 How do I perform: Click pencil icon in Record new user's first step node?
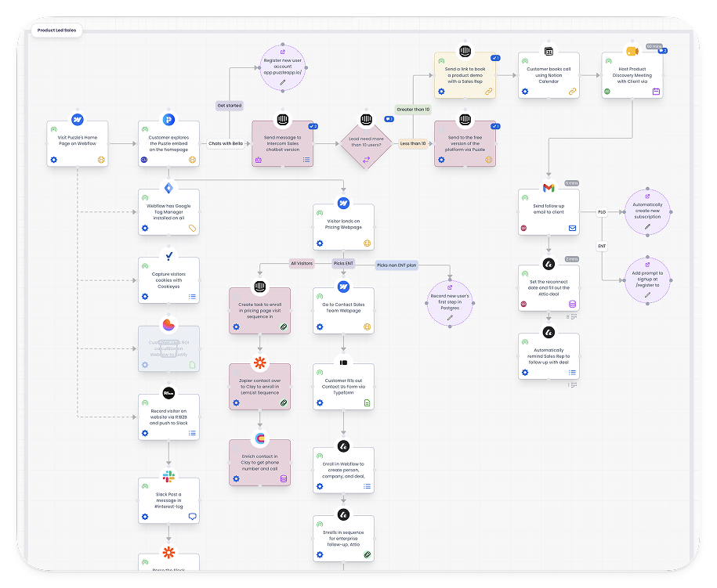450,318
